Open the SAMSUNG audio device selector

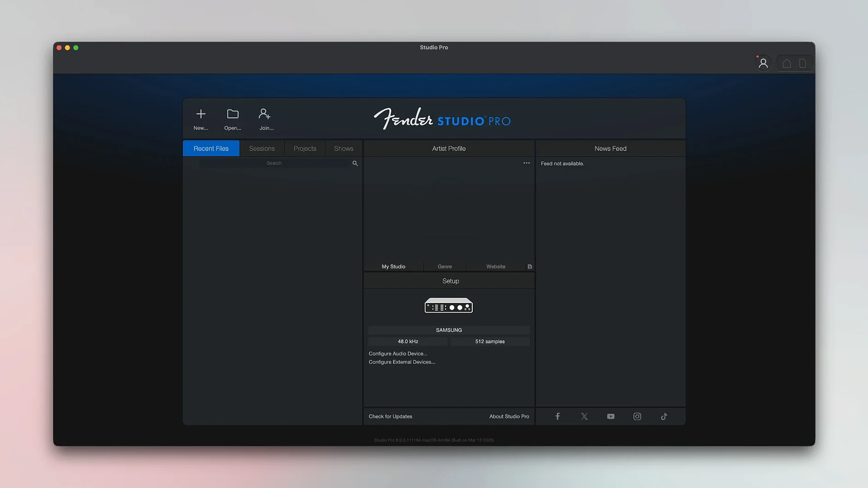(449, 330)
